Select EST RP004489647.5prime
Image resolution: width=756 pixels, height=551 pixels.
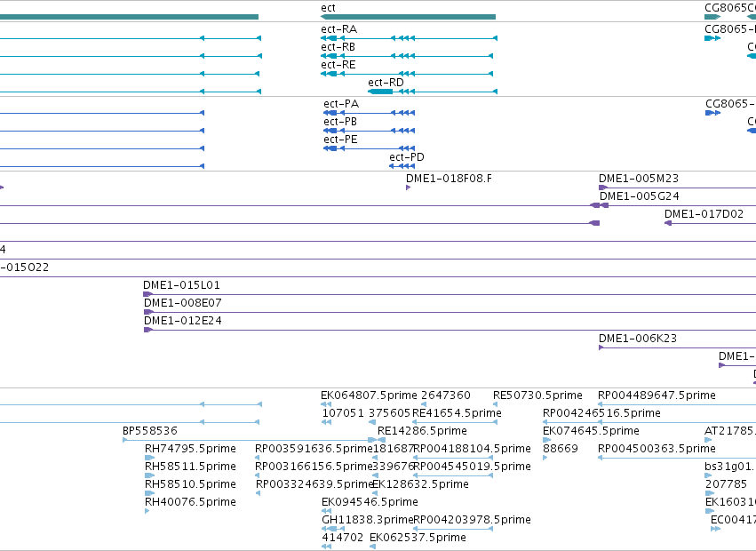click(657, 395)
